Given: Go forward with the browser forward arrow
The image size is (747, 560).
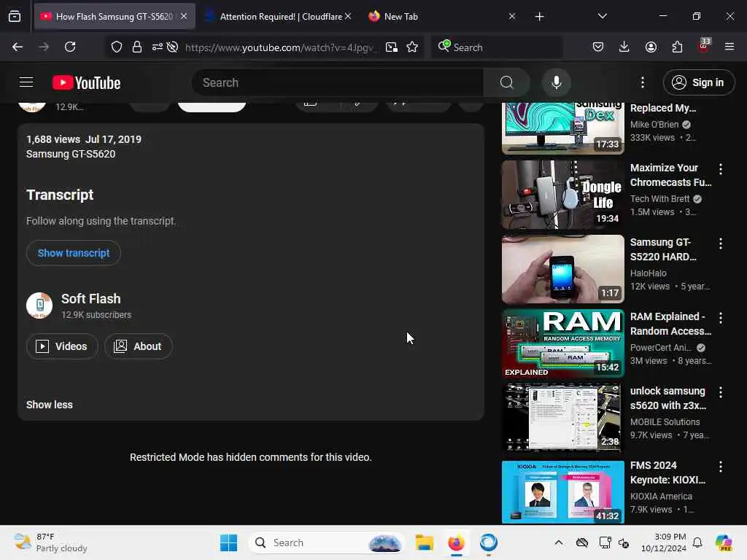Looking at the screenshot, I should pos(44,47).
